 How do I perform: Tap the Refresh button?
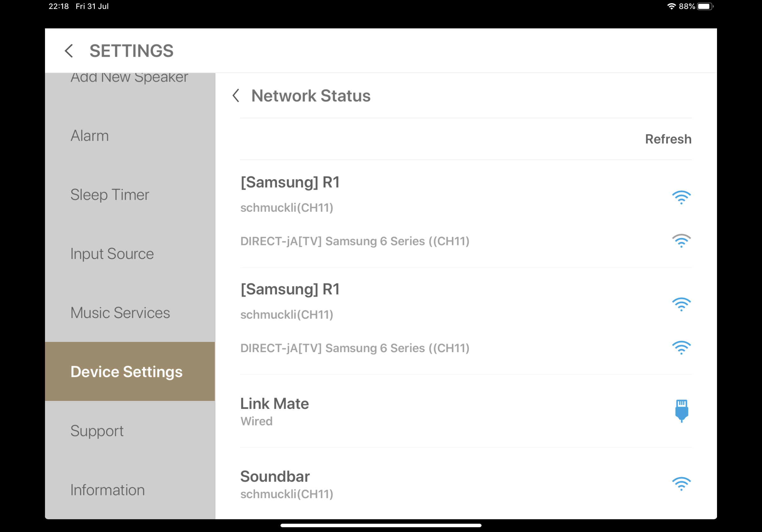[669, 139]
